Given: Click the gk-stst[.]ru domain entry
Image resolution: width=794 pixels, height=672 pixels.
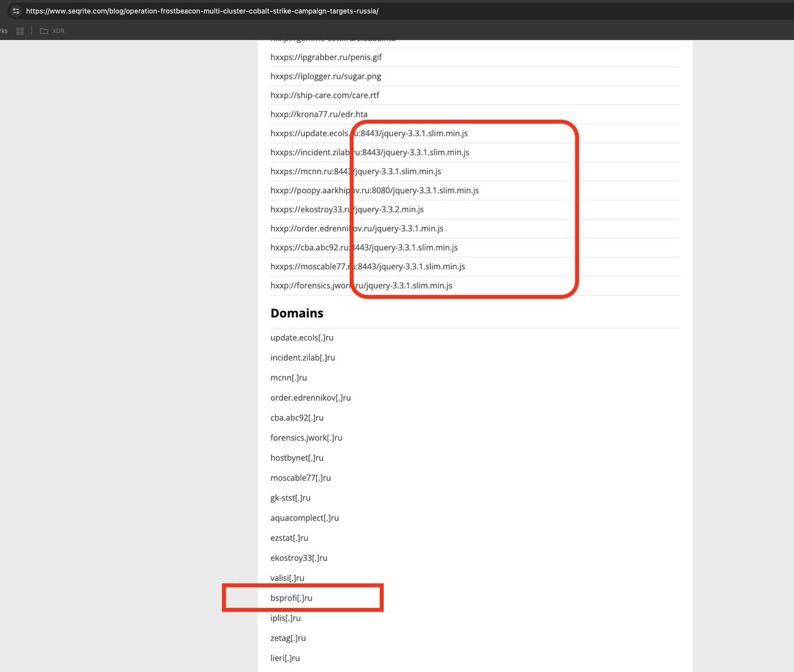Looking at the screenshot, I should pos(290,498).
